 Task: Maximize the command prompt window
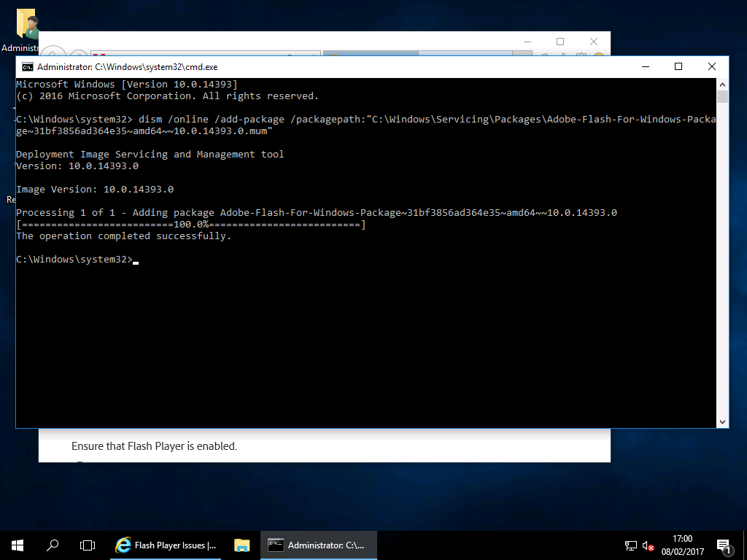678,66
